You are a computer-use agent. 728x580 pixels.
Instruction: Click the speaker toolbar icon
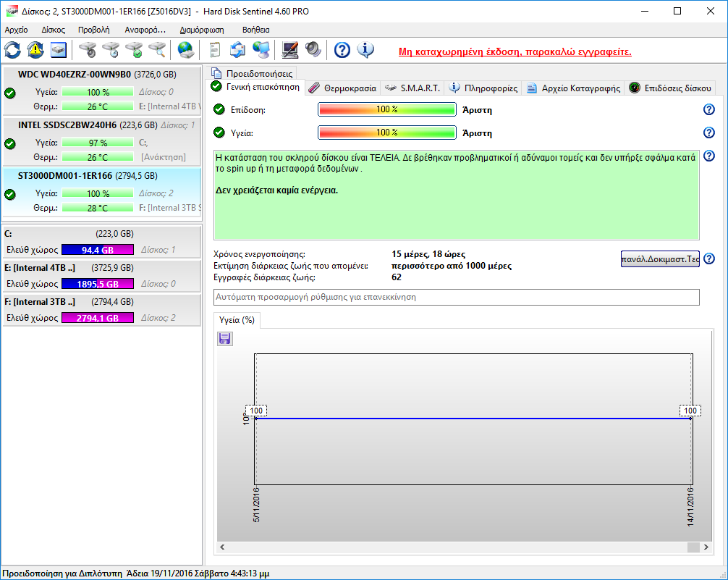pyautogui.click(x=313, y=50)
